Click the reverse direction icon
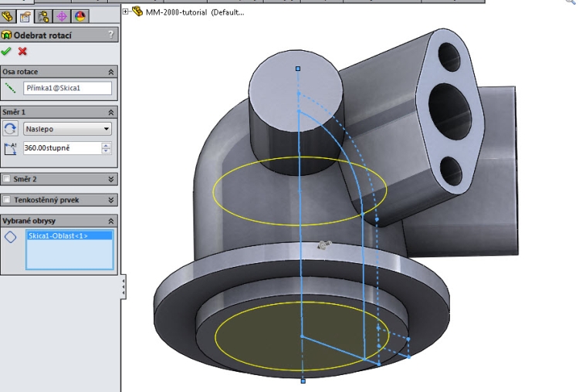Viewport: 579px width, 392px height. pyautogui.click(x=11, y=129)
